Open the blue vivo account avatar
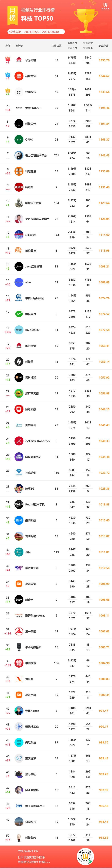Viewport: 112px width, 868px height. click(19, 282)
